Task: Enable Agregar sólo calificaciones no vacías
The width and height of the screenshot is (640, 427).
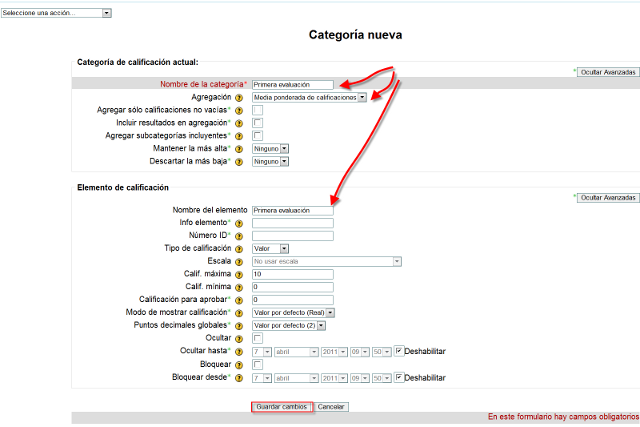Action: click(257, 110)
